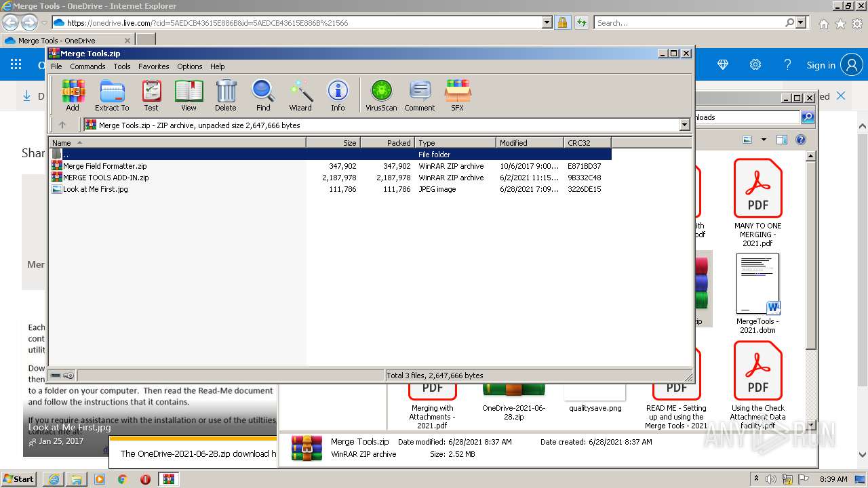Toggle Explorer preview pane icon
The height and width of the screenshot is (488, 868).
(x=782, y=140)
